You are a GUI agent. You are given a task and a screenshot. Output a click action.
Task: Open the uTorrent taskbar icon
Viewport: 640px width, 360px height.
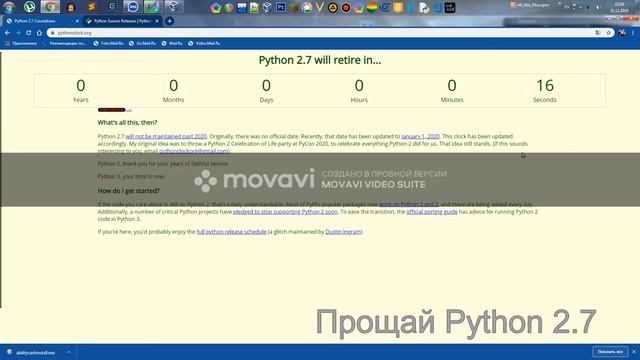[x=29, y=7]
